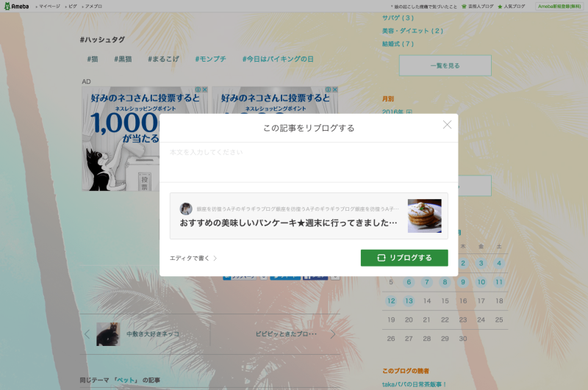This screenshot has height=390, width=588.
Task: Click the pancake thumbnail in reblog card
Action: click(425, 216)
